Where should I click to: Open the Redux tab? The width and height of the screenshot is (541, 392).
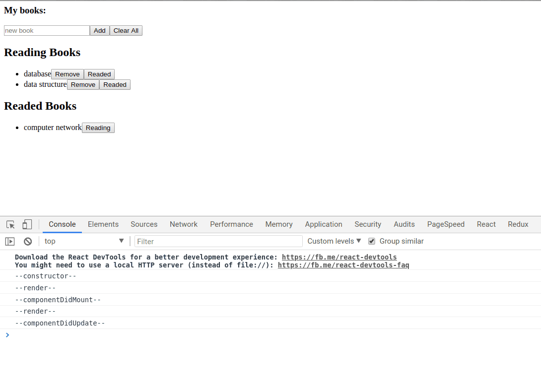[518, 224]
